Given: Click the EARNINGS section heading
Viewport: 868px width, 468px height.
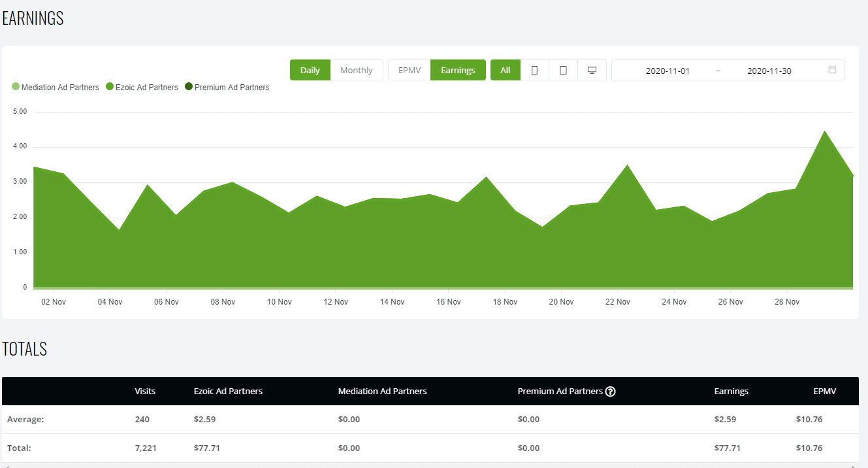Looking at the screenshot, I should [33, 18].
